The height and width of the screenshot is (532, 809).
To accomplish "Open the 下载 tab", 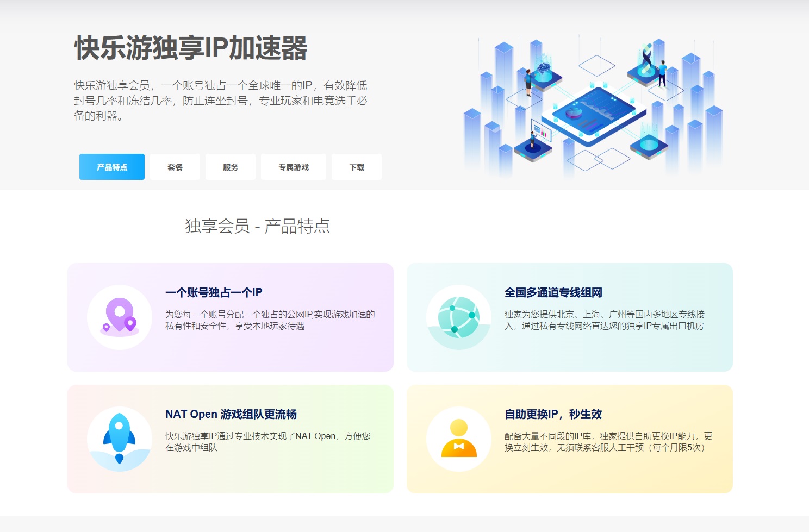I will point(357,167).
